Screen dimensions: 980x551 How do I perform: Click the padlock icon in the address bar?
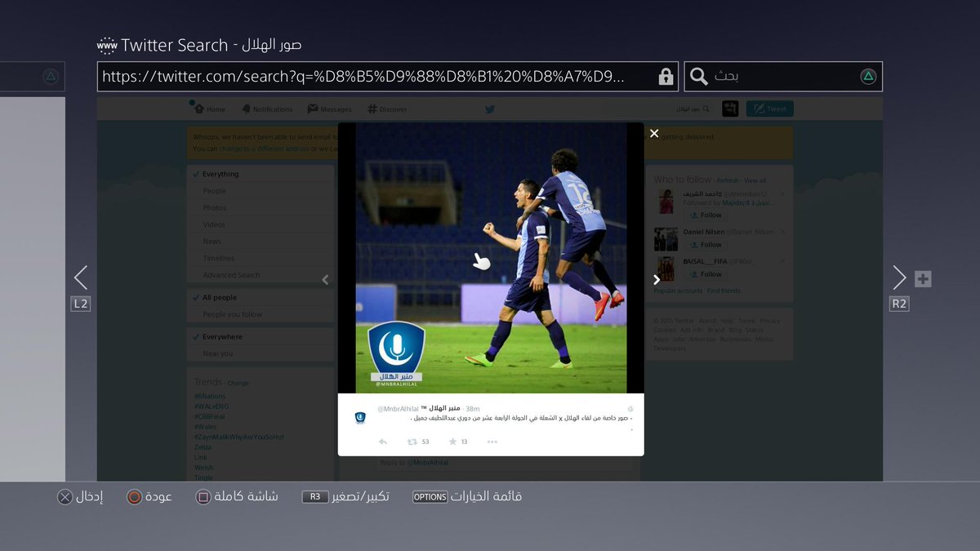666,77
